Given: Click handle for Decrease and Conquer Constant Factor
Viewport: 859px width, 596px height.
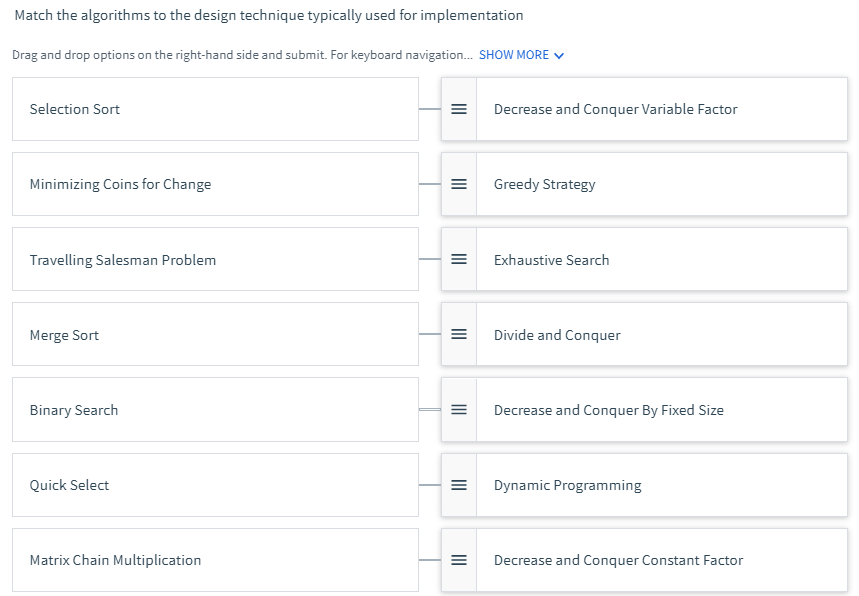Looking at the screenshot, I should (x=459, y=560).
